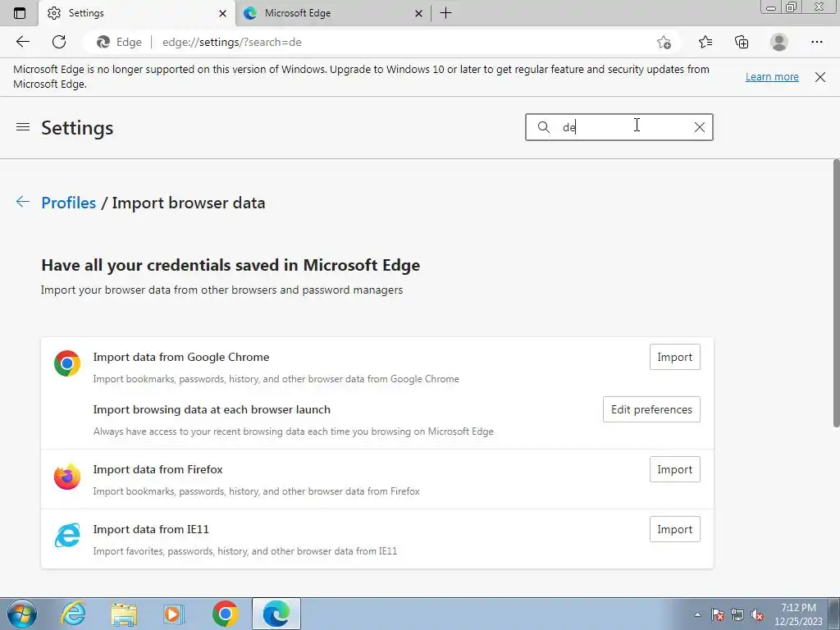Launch Google Chrome from taskbar
The height and width of the screenshot is (630, 840).
tap(225, 614)
